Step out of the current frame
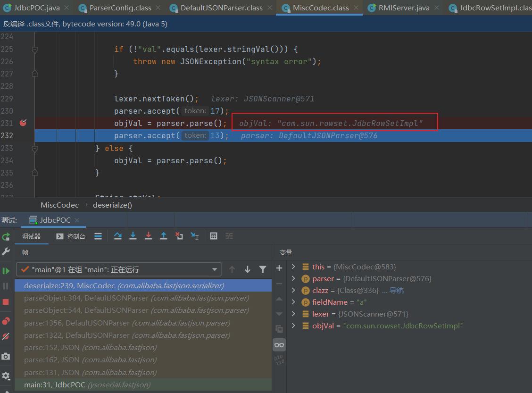Image resolution: width=532 pixels, height=393 pixels. (x=164, y=236)
